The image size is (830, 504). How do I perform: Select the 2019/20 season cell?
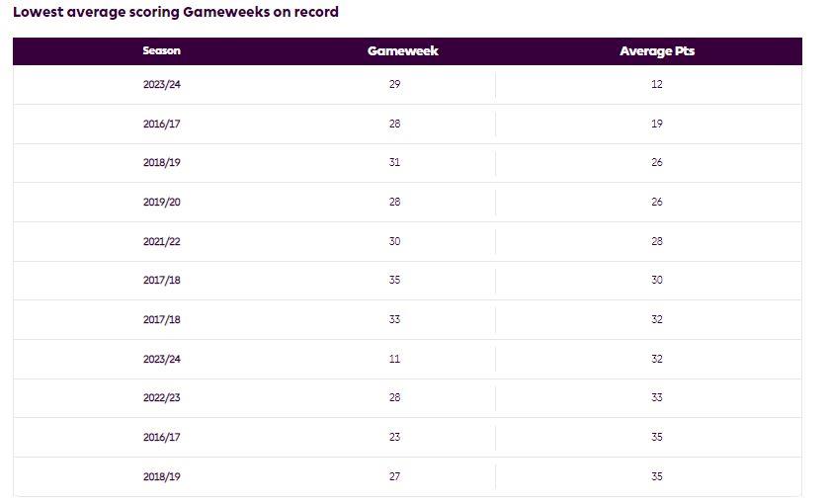coord(162,202)
